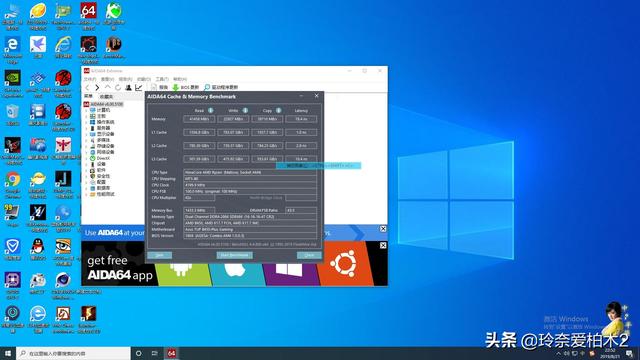
Task: Click the Up arrow in AIDA64 toolbar
Action: 108,87
